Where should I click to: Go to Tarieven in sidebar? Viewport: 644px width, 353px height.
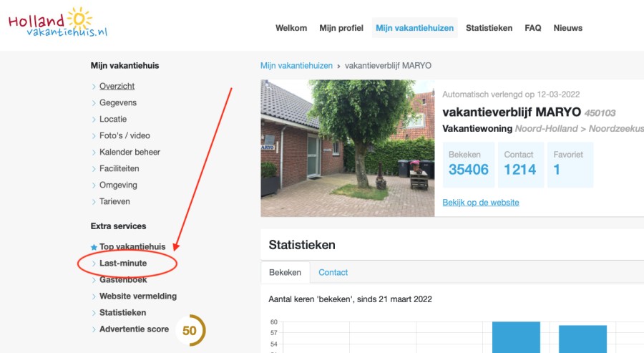pyautogui.click(x=114, y=201)
